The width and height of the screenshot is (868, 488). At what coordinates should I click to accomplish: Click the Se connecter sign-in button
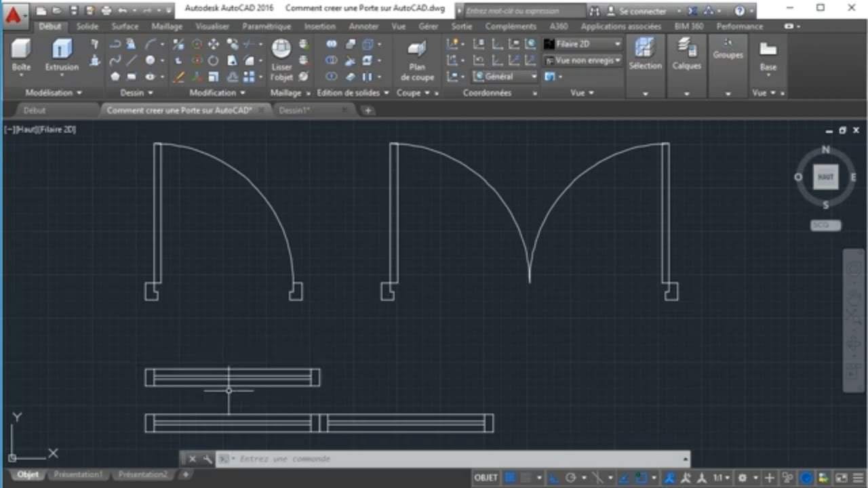(636, 12)
